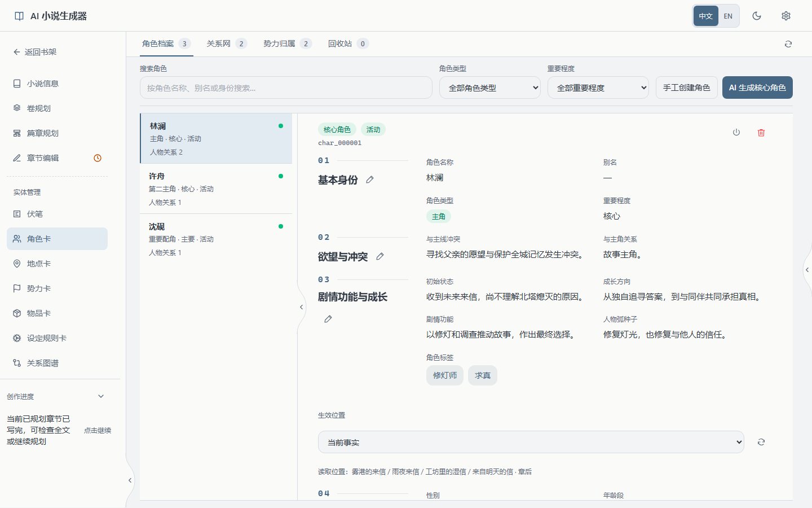
Task: Click the refresh icon beside the tabs
Action: coord(788,44)
